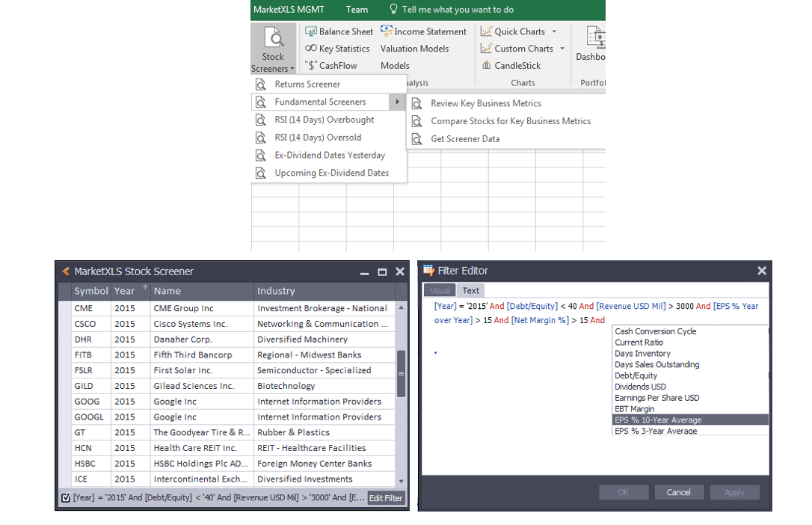Select Returns Screener menu item
The height and width of the screenshot is (525, 812).
tap(329, 84)
